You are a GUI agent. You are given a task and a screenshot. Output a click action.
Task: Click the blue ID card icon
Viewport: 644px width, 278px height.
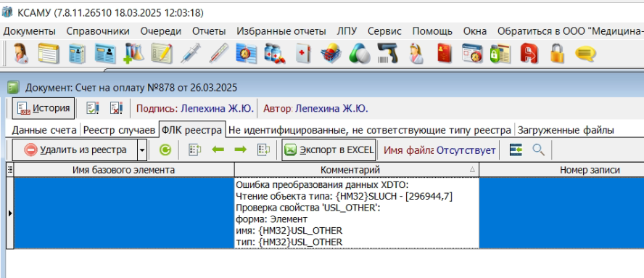[x=105, y=54]
